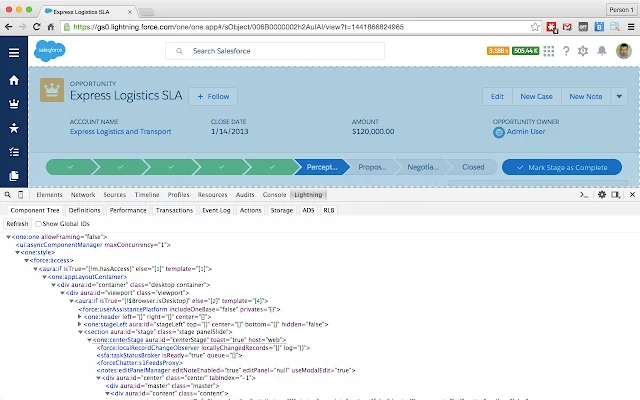Screen dimensions: 640x400
Task: Open the record actions dropdown arrow
Action: [x=619, y=97]
